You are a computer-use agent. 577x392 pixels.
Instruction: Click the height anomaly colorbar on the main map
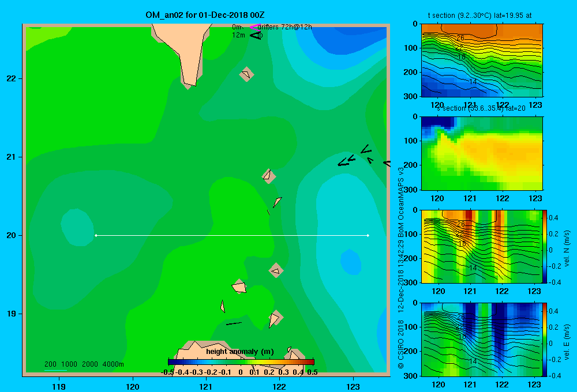pos(241,362)
